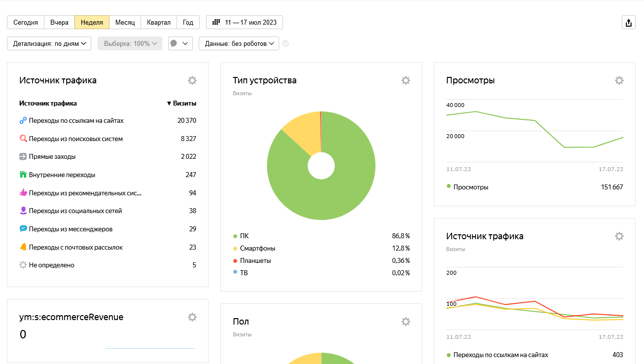Click Переходы из поисковых систем row
This screenshot has width=644, height=364.
[75, 139]
